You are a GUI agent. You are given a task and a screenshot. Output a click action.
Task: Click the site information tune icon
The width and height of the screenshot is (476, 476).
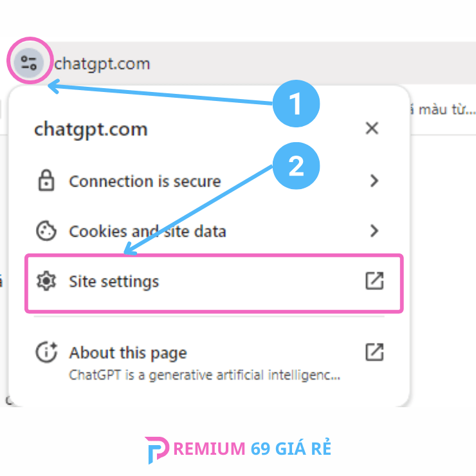29,63
